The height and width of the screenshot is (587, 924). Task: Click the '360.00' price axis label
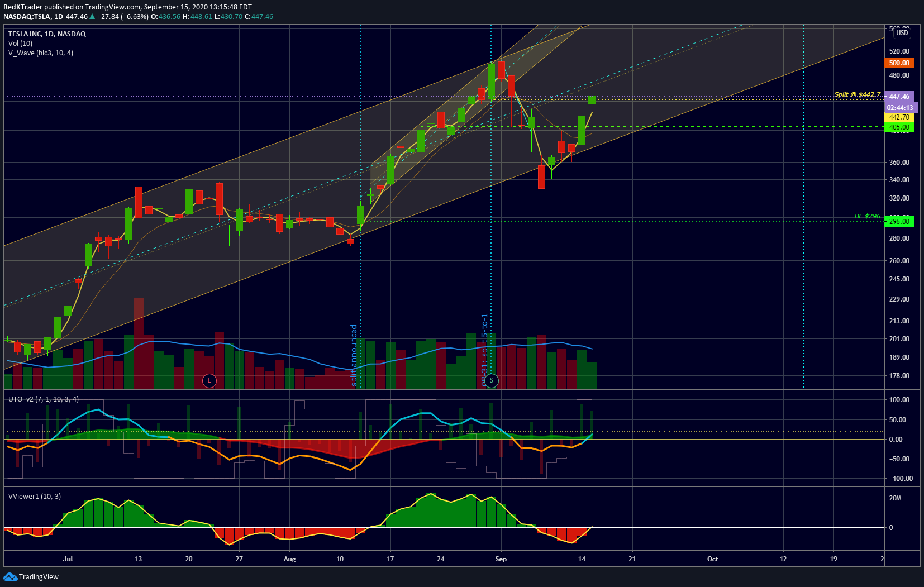click(x=899, y=163)
